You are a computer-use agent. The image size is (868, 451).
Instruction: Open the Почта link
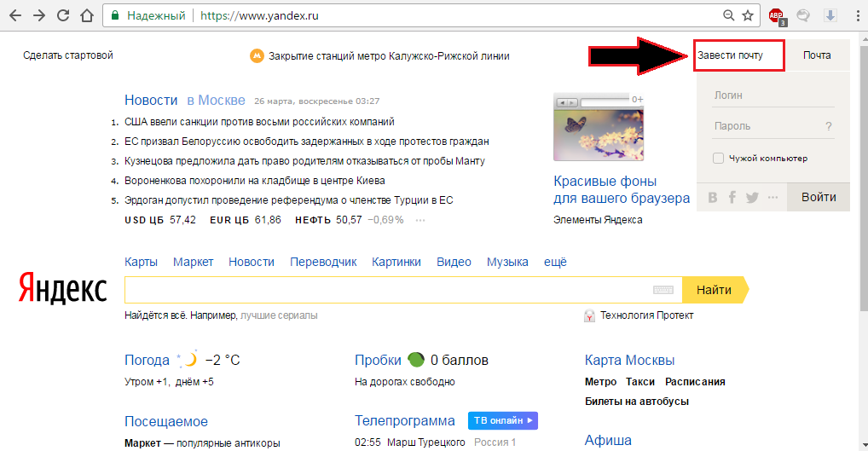pos(817,55)
